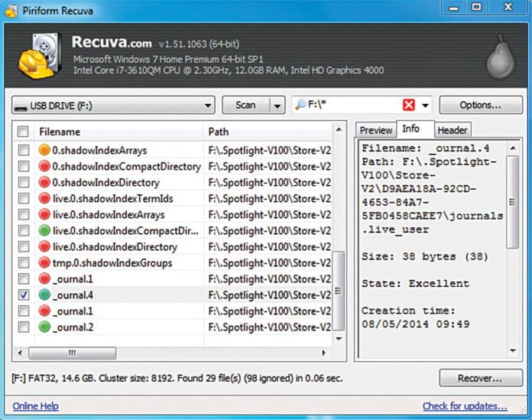Click the file list horizontal scrollbar thumb
The width and height of the screenshot is (532, 420).
click(x=73, y=353)
